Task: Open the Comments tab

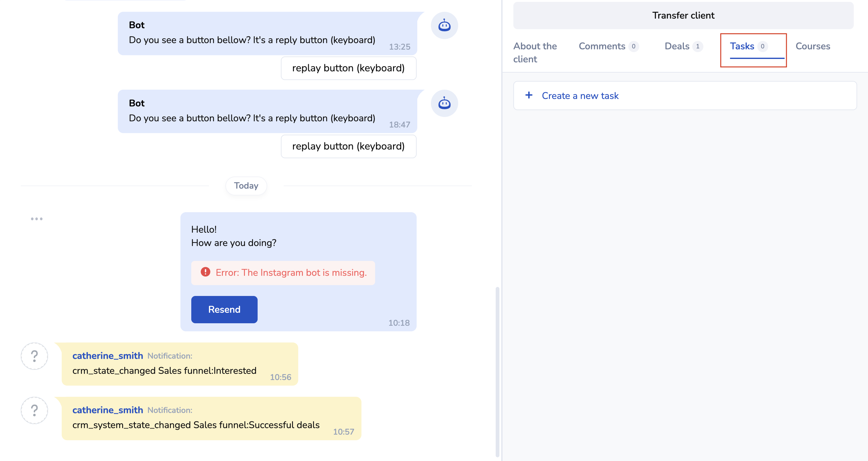Action: click(602, 46)
